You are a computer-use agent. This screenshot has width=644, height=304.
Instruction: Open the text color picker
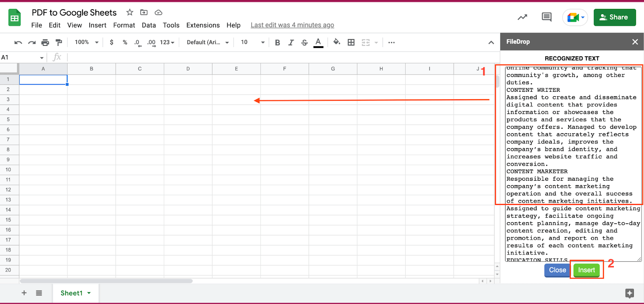point(318,42)
